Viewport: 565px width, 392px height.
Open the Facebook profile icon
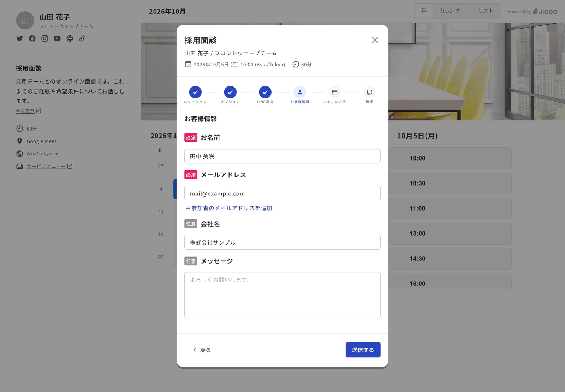click(32, 38)
